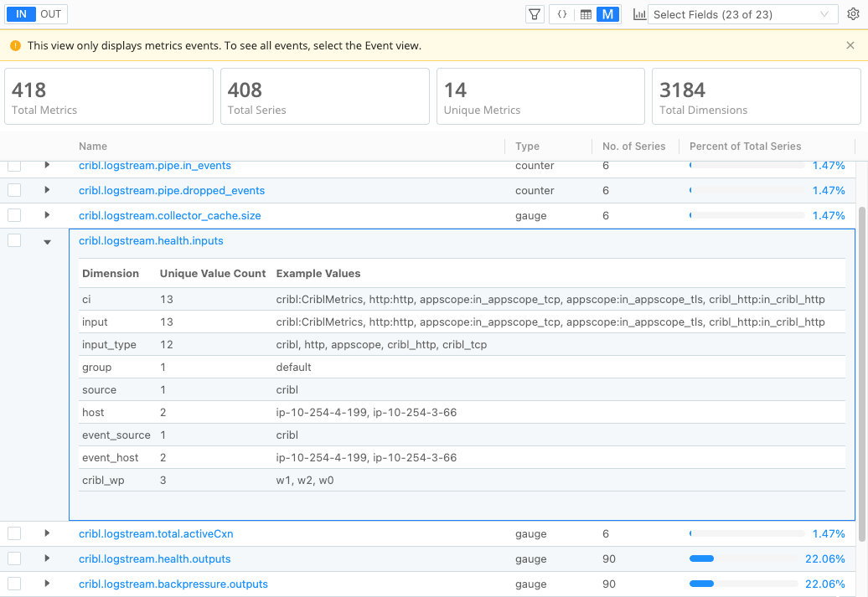Expand the cribl.logstream.total.activeCxn row

coord(47,533)
